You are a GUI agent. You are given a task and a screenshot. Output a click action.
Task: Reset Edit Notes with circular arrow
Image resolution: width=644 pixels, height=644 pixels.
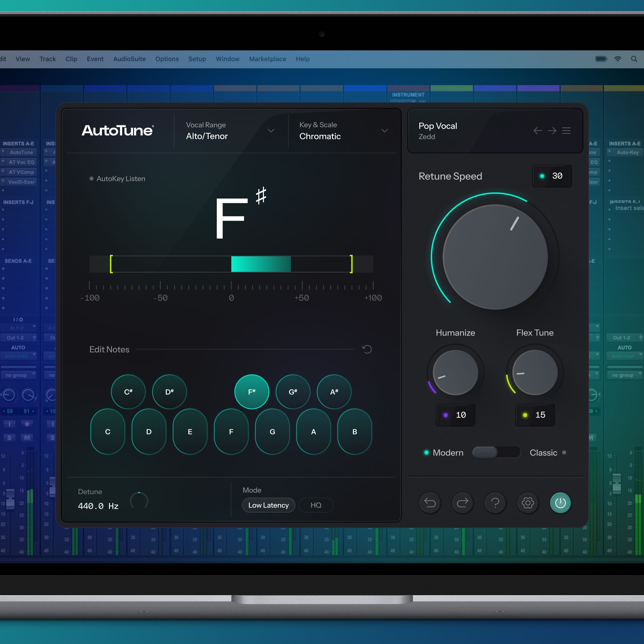(x=367, y=349)
